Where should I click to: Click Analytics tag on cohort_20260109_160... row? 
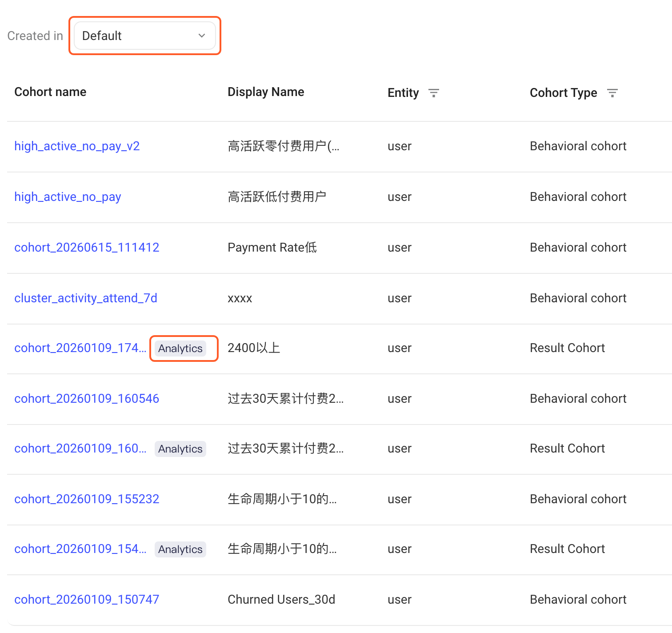tap(180, 449)
